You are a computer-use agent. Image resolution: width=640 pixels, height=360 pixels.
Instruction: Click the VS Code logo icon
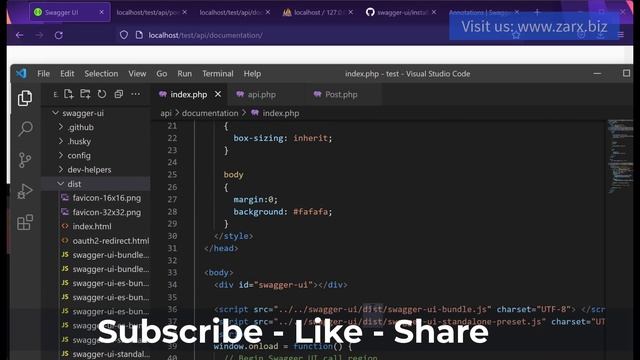[x=21, y=73]
